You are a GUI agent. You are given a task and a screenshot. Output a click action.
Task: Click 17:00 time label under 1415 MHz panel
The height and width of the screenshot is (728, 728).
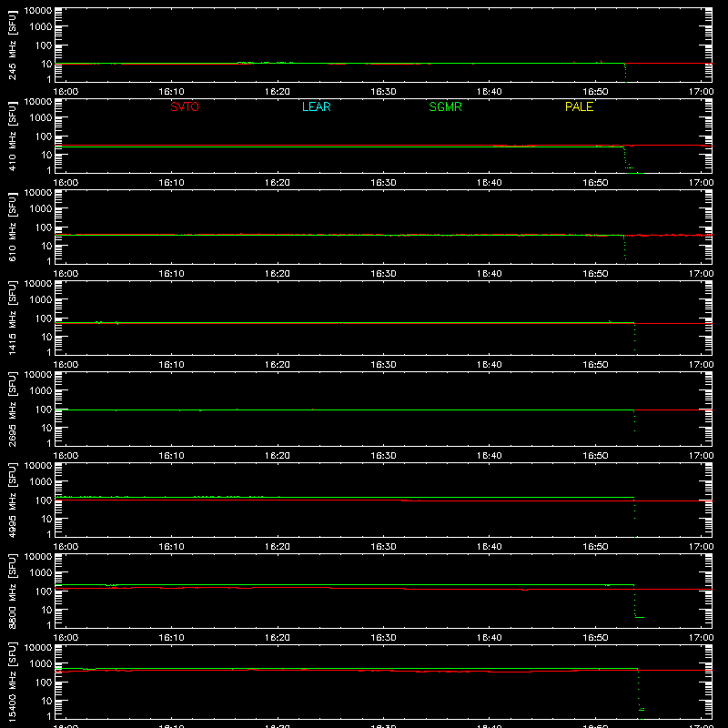tap(701, 365)
